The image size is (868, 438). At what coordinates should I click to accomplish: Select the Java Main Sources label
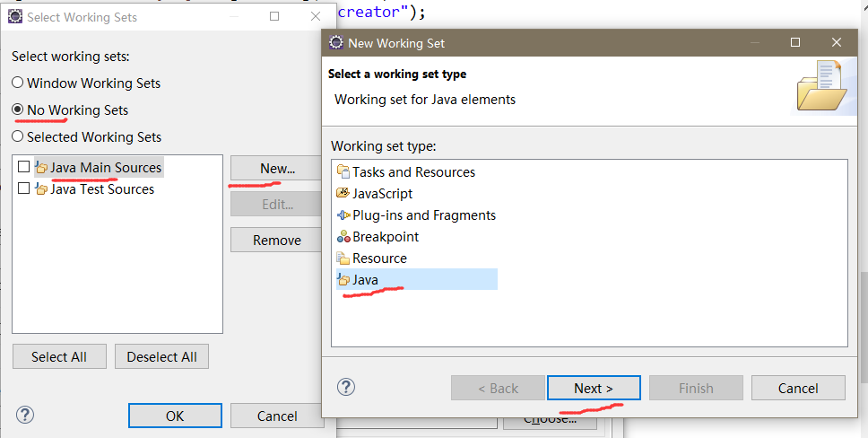tap(106, 168)
